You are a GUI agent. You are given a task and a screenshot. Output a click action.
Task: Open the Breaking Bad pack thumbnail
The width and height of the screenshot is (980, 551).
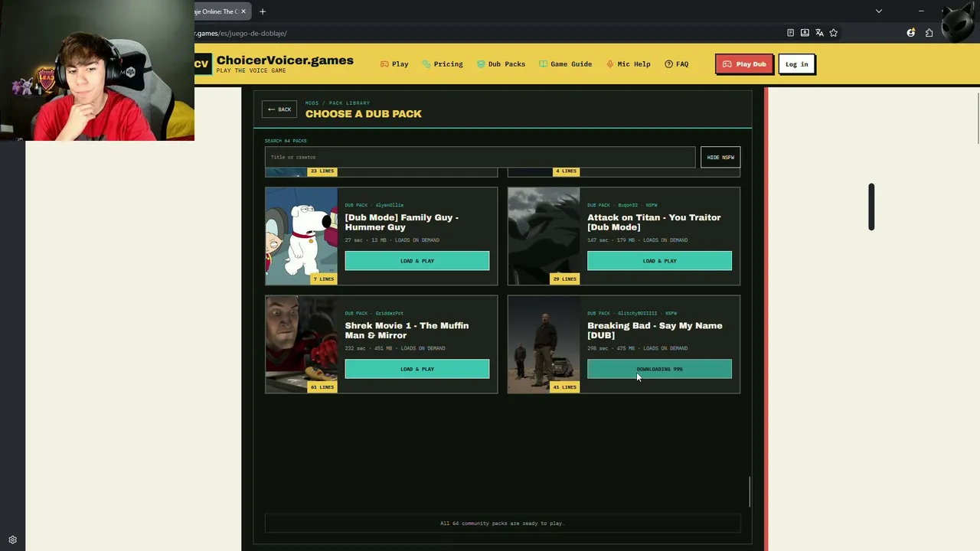[x=544, y=344]
